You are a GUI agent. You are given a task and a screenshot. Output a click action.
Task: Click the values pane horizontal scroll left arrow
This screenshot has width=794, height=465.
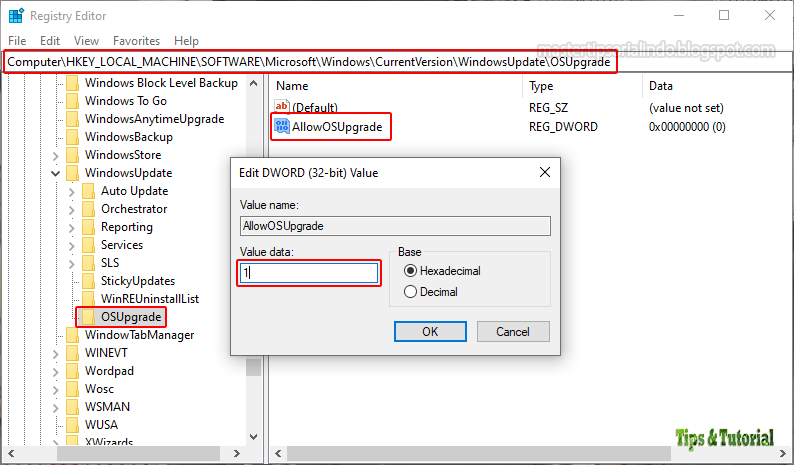coord(278,453)
